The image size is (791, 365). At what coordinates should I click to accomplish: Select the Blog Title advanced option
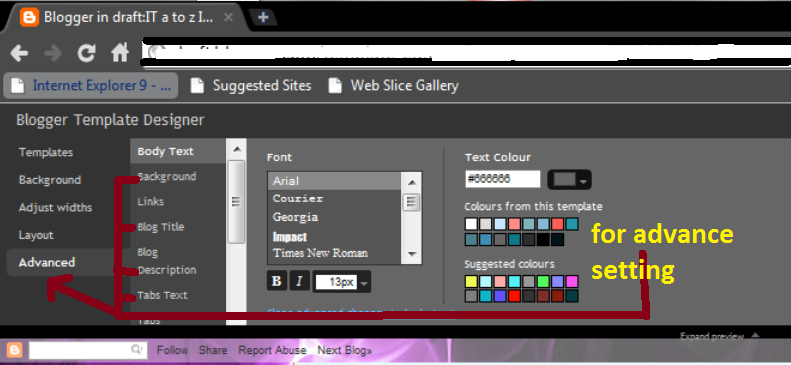click(x=161, y=227)
